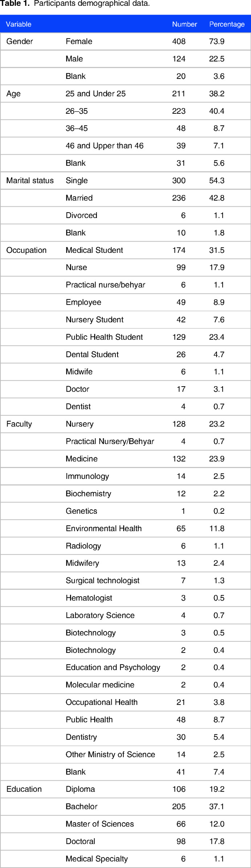Screen dimensions: 251x868
Task: Select the Surgical technologist row
Action: [126, 581]
